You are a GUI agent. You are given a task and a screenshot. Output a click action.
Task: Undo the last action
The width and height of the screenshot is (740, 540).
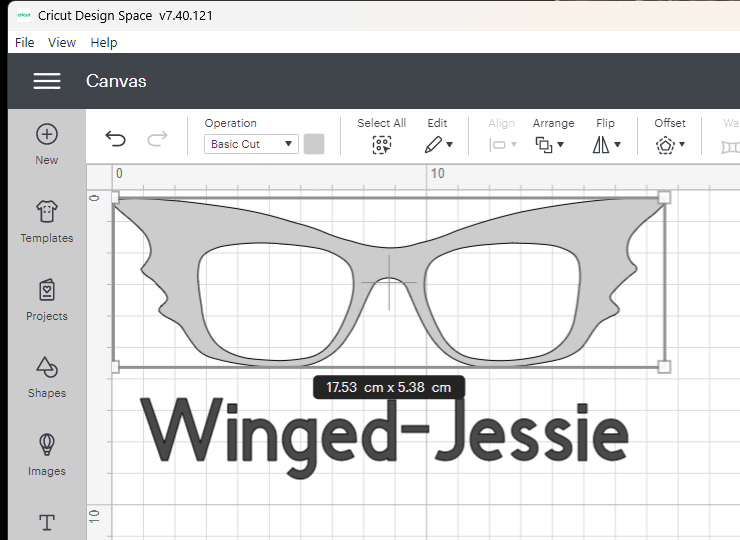[x=116, y=140]
